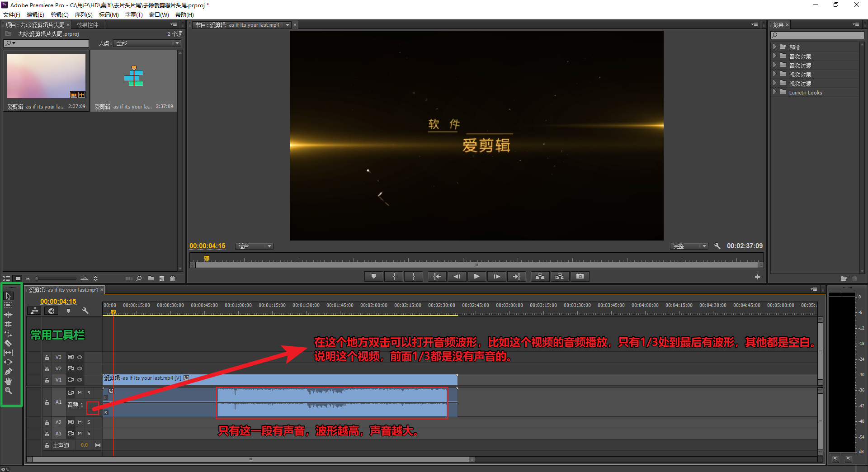Select the Zoom magnifier tool
This screenshot has height=472, width=868.
8,391
